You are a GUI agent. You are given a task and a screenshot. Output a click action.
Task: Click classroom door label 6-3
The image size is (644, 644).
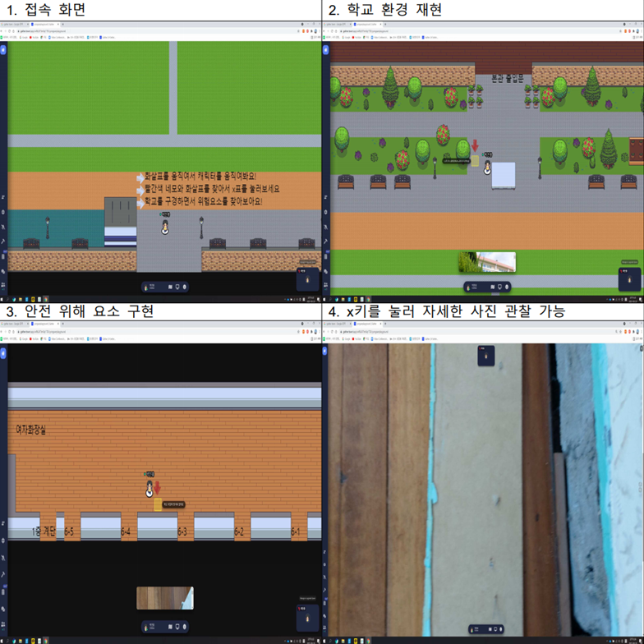pos(182,532)
